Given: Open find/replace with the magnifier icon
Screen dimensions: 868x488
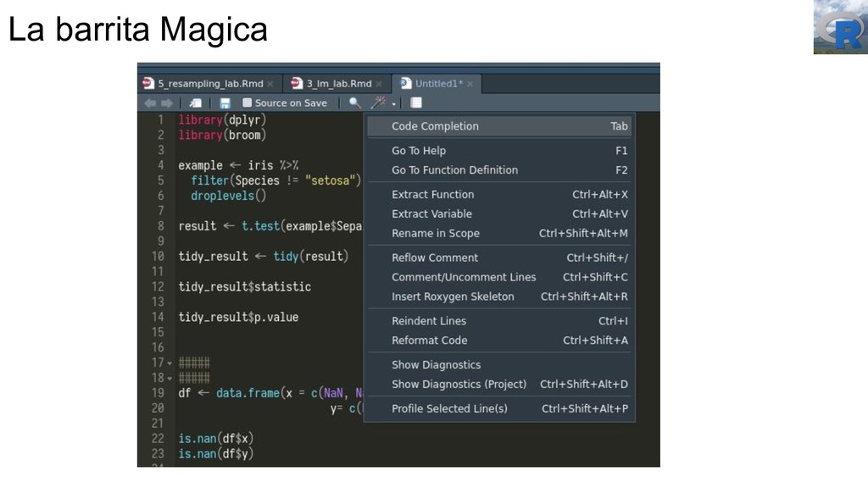Looking at the screenshot, I should [x=355, y=103].
